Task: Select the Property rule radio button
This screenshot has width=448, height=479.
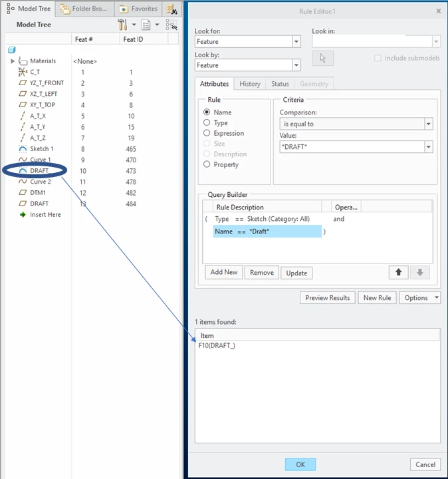Action: tap(207, 164)
